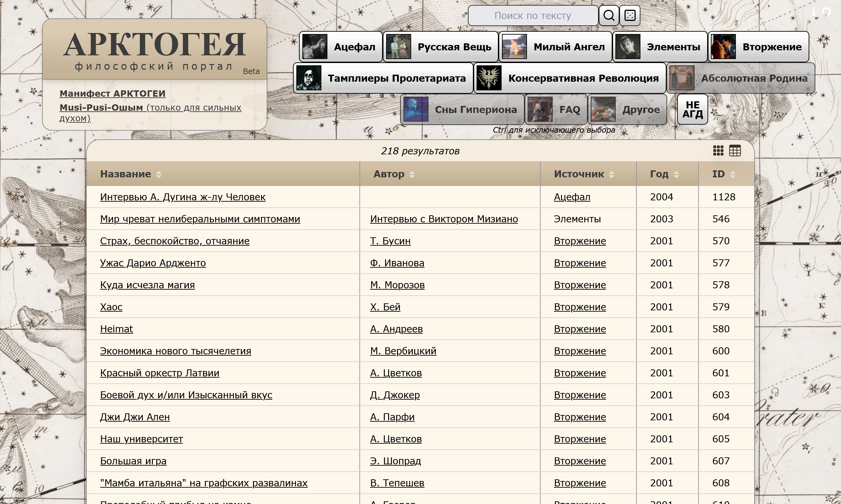Screen dimensions: 841x504
Task: Switch to table view icon
Action: (735, 151)
